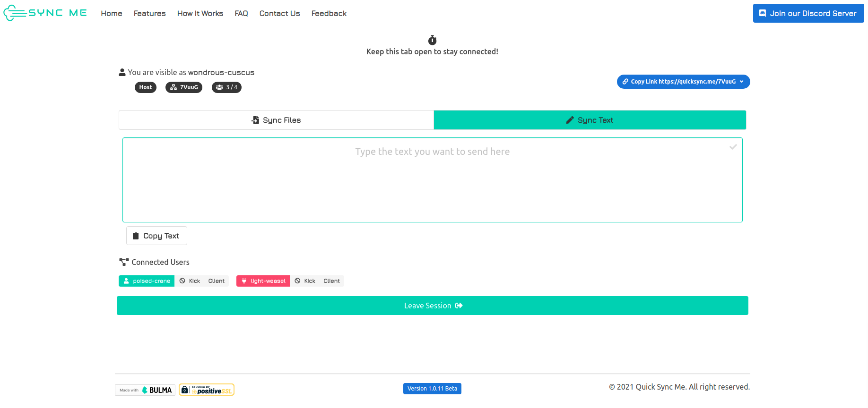
Task: Click the clipboard icon in Copy Text button
Action: click(136, 236)
